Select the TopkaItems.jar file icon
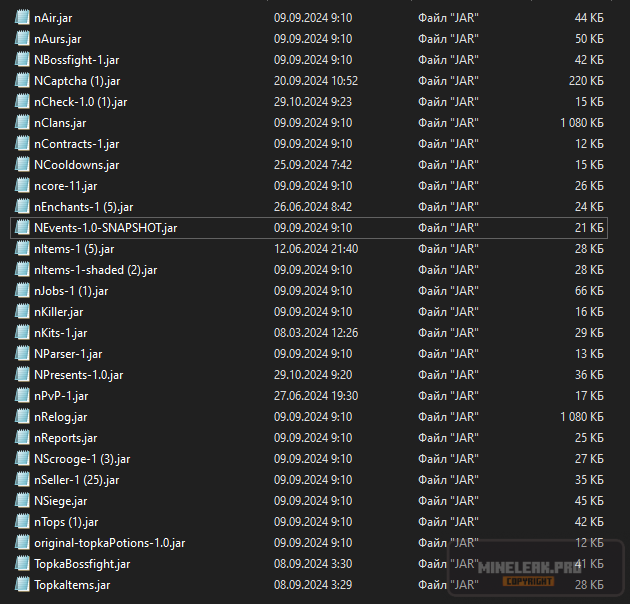The width and height of the screenshot is (630, 604). coord(22,584)
